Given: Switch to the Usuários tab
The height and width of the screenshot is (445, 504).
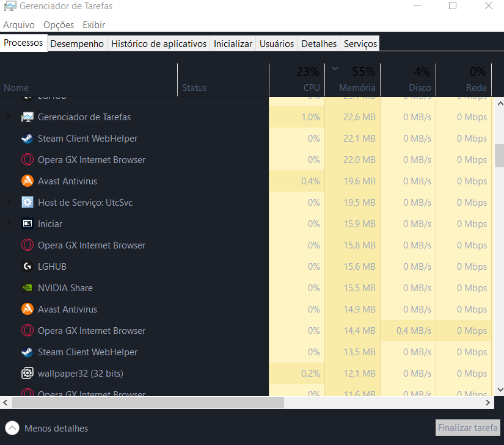Looking at the screenshot, I should [x=277, y=44].
